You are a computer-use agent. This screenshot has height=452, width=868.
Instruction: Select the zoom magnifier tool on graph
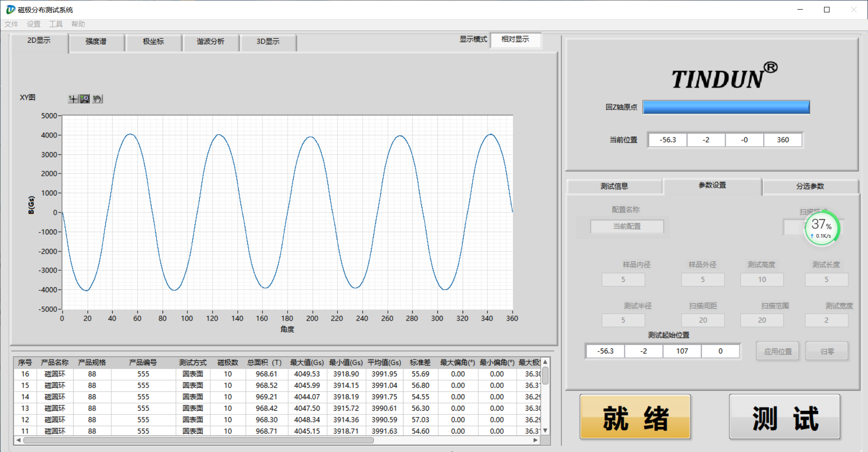point(85,99)
